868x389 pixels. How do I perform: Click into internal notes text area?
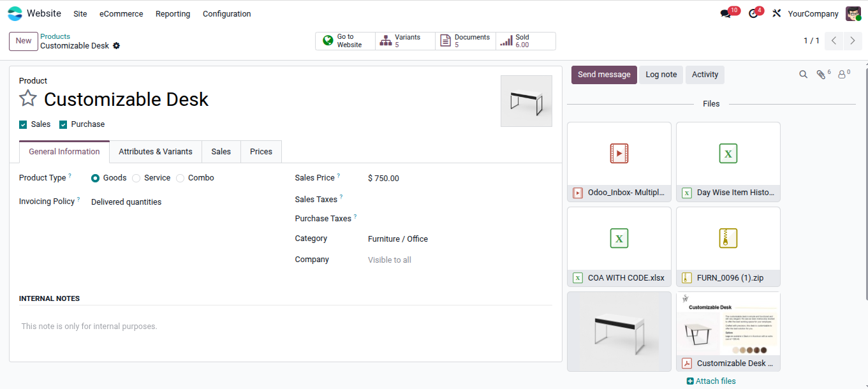pos(286,327)
